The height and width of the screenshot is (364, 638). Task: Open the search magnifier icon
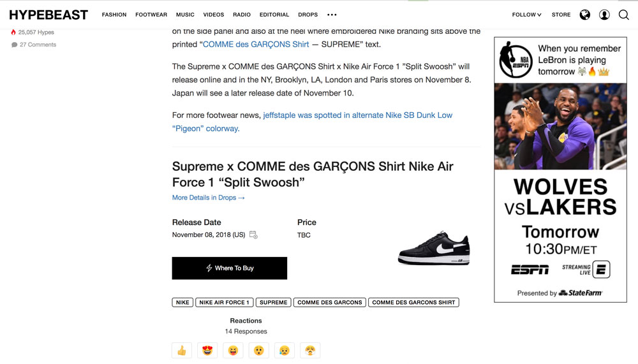pyautogui.click(x=623, y=15)
